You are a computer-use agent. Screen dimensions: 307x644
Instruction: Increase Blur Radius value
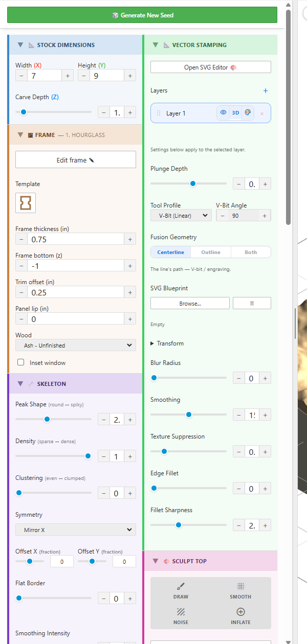click(265, 378)
